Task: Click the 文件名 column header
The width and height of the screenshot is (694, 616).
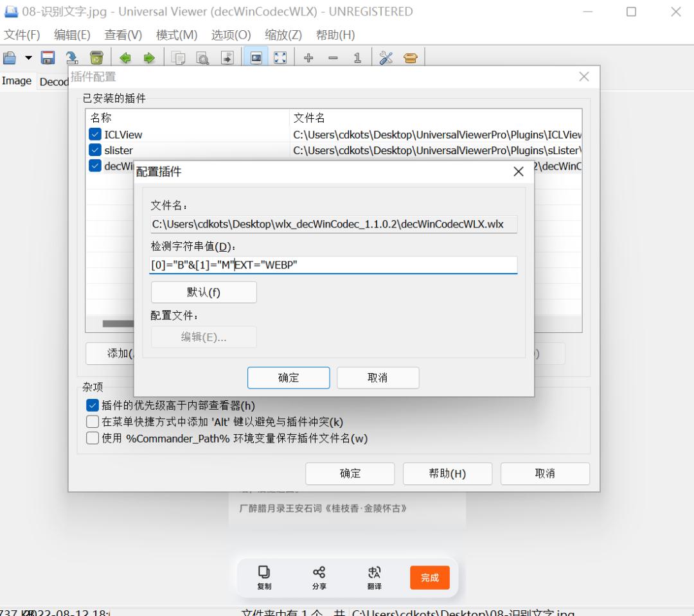Action: point(436,118)
